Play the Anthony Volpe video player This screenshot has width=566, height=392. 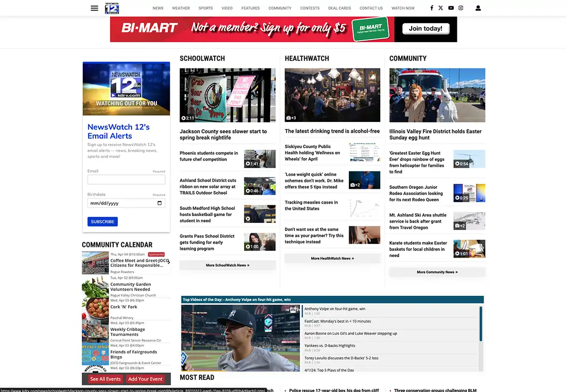240,338
